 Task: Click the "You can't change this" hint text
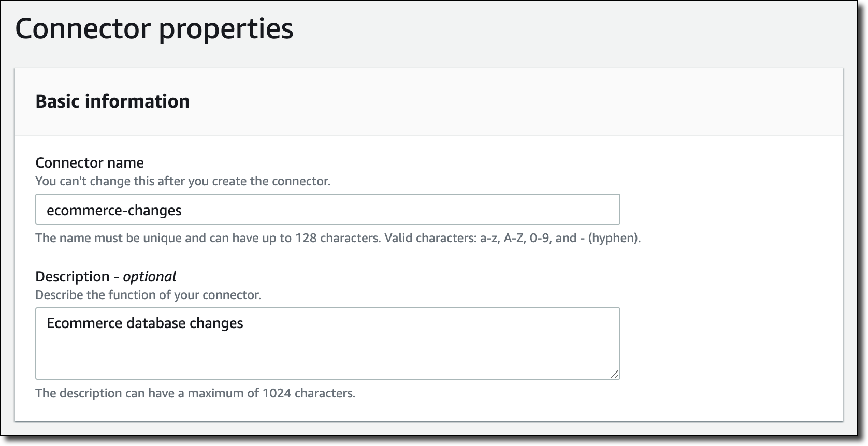point(182,181)
